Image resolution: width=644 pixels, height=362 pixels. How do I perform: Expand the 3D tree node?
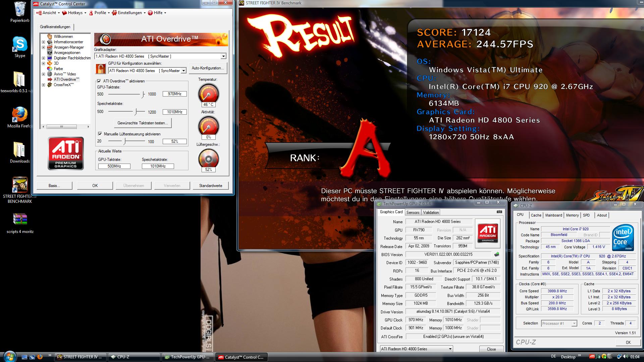tap(43, 63)
